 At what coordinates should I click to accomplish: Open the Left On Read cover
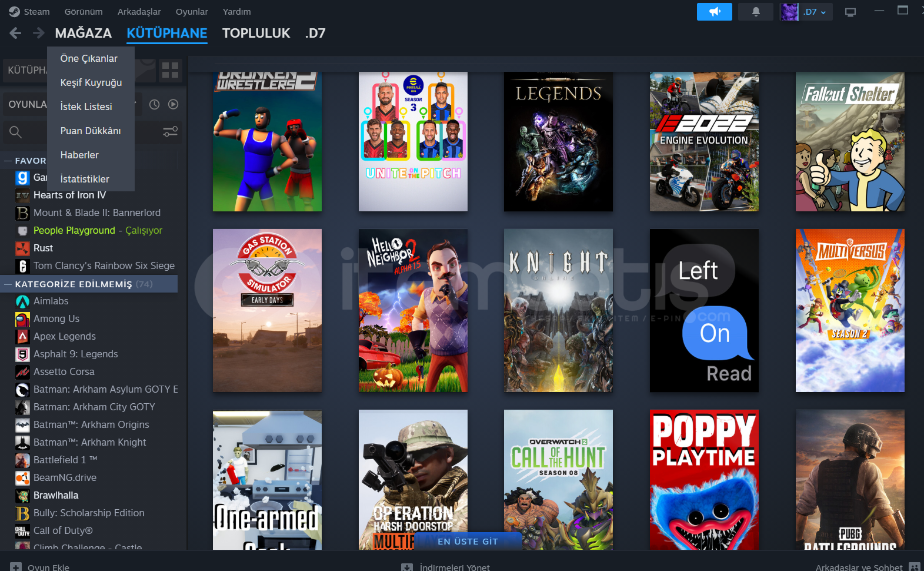click(704, 310)
